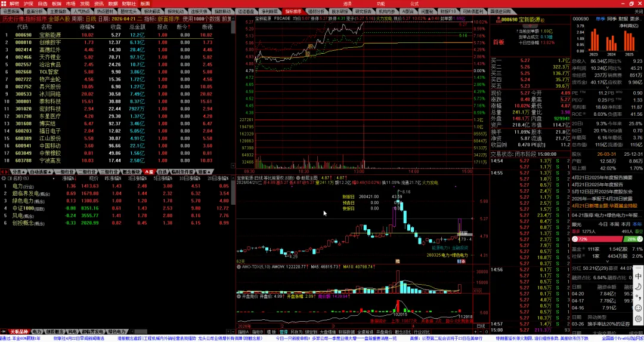
Task: Click the 更多 link in finance panel
Action: point(636,19)
